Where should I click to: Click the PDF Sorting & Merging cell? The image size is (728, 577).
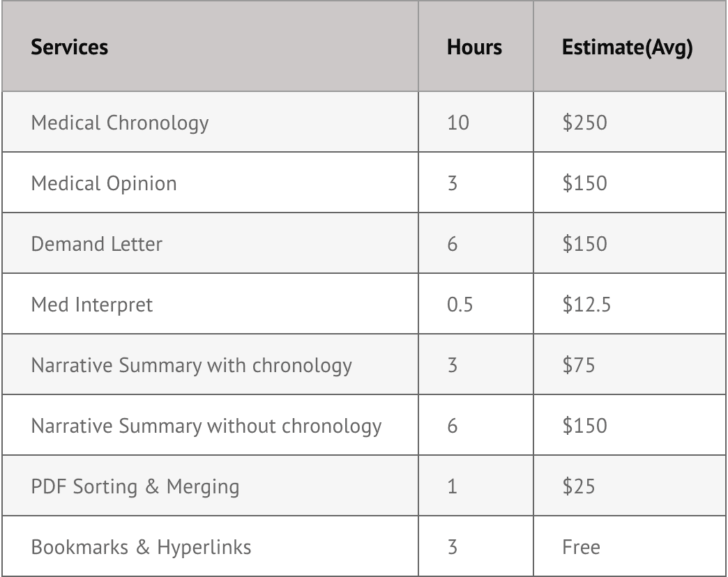pos(135,486)
